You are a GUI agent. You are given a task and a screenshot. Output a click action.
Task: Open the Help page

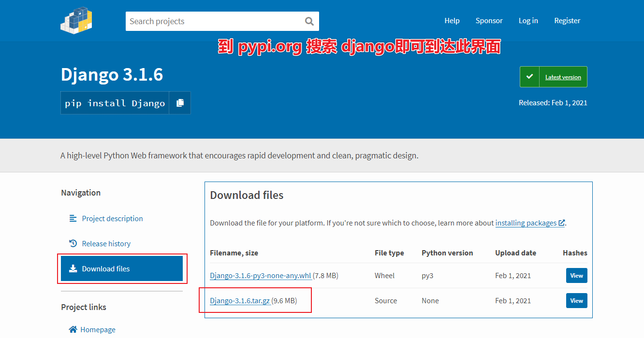click(x=452, y=20)
